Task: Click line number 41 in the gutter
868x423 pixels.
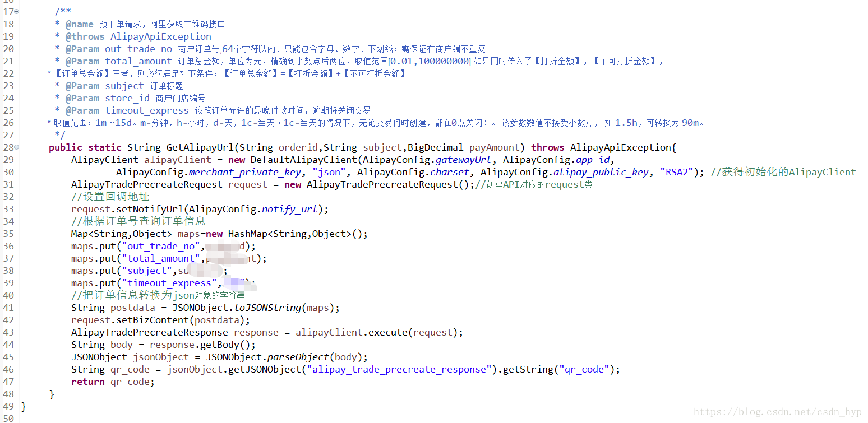Action: pos(8,308)
